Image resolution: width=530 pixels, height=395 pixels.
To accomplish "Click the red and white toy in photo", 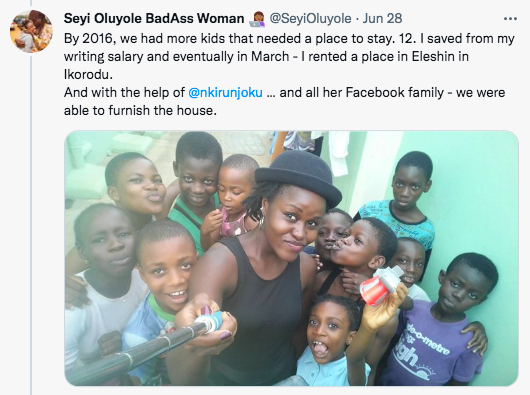I will click(381, 285).
